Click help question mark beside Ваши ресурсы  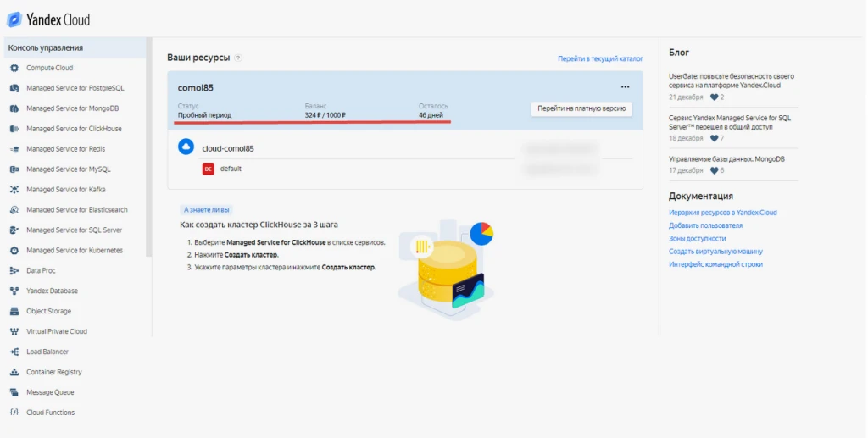[238, 58]
